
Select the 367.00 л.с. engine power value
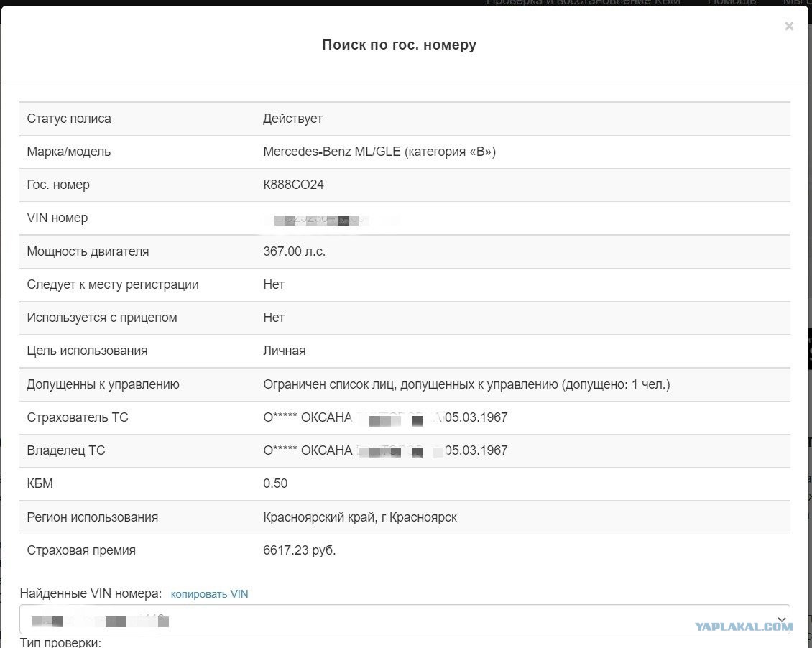294,251
